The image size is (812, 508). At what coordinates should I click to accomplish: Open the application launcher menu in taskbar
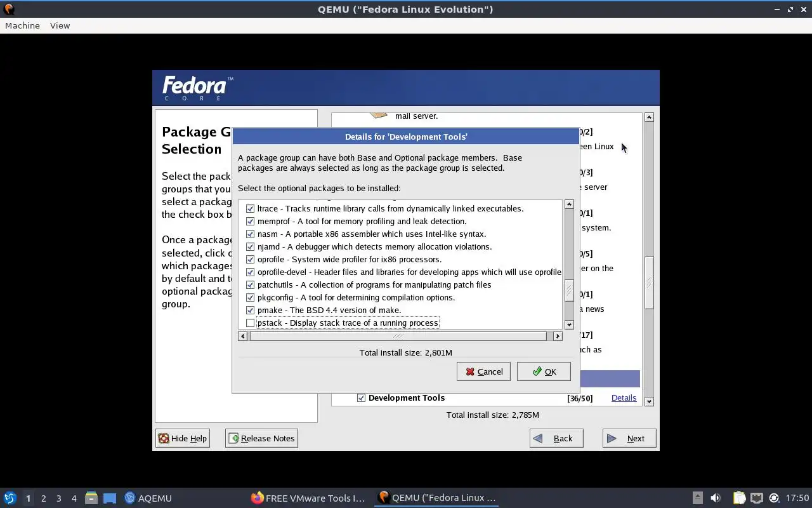tap(10, 498)
